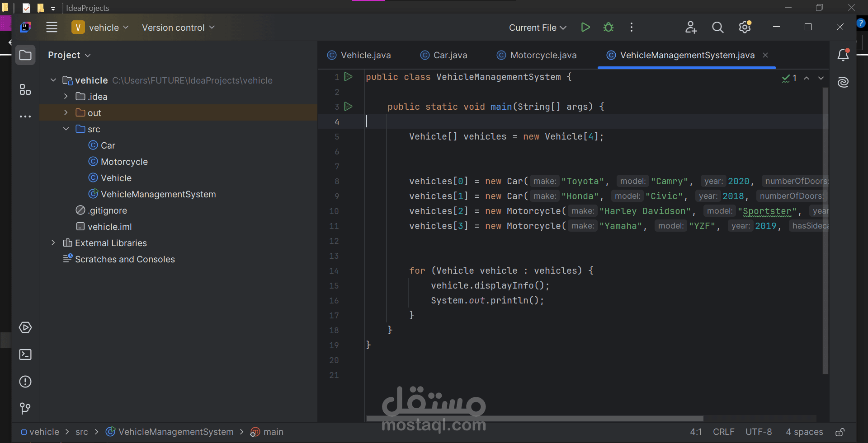Collapse the vehicle root folder
Screen dimensions: 868x443
point(53,80)
